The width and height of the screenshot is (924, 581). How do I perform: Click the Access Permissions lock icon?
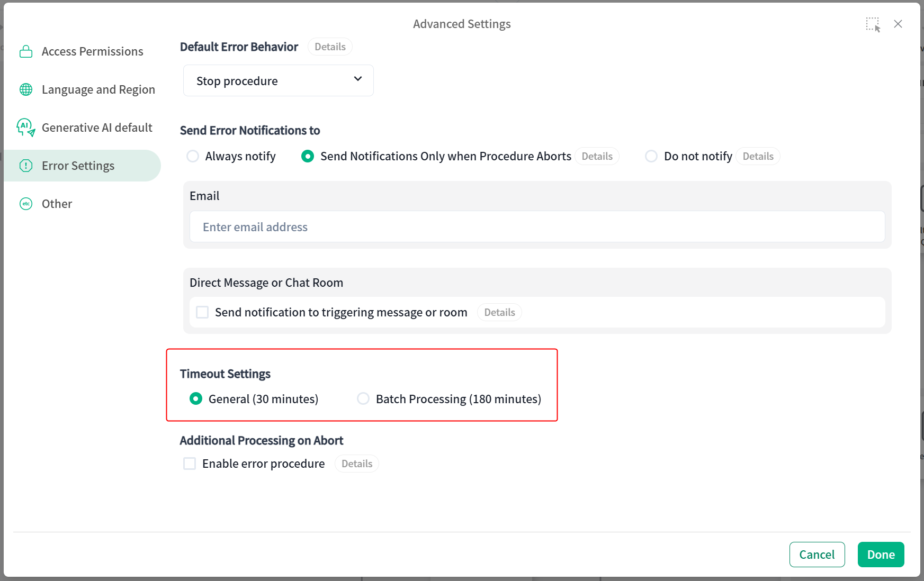[x=26, y=51]
